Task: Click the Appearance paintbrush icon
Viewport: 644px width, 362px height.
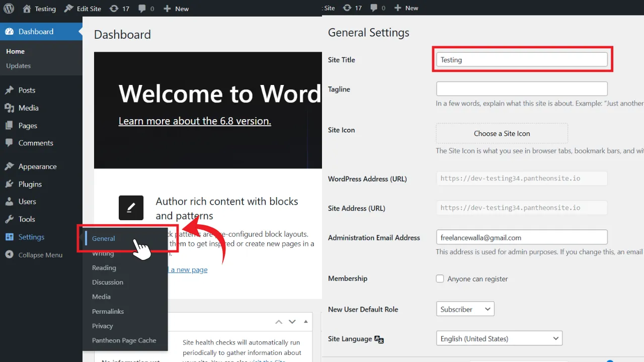Action: click(x=9, y=166)
